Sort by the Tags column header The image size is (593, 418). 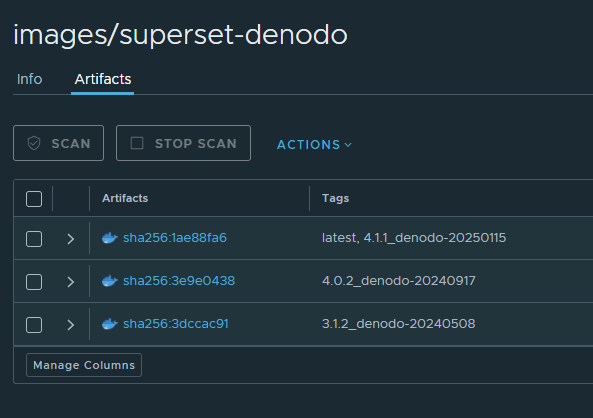click(335, 198)
